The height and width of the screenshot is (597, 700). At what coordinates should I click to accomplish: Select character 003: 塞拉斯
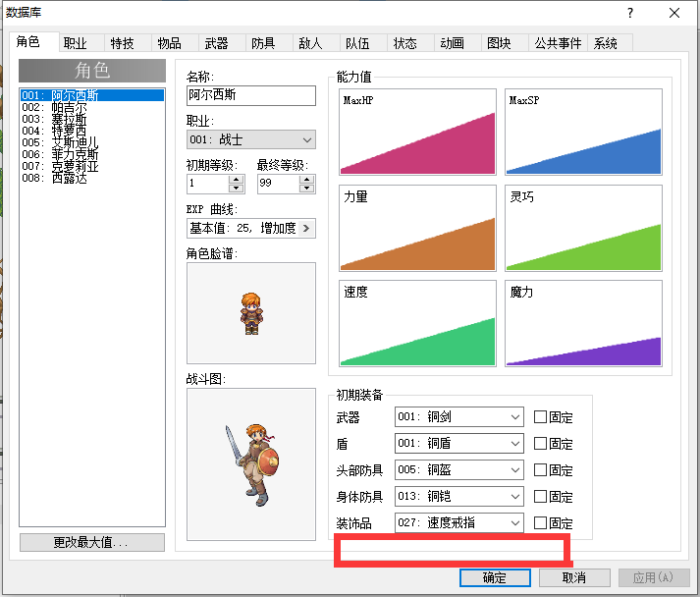click(92, 119)
